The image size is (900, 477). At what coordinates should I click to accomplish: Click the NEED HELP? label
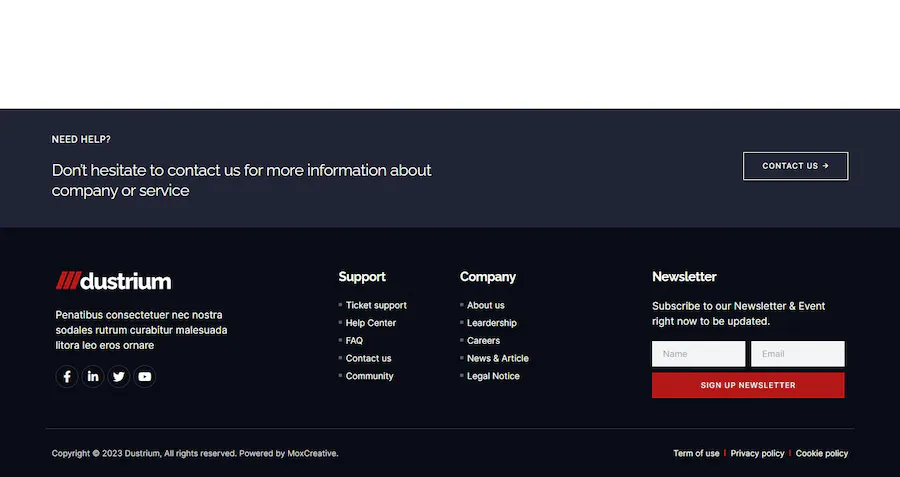pyautogui.click(x=81, y=139)
